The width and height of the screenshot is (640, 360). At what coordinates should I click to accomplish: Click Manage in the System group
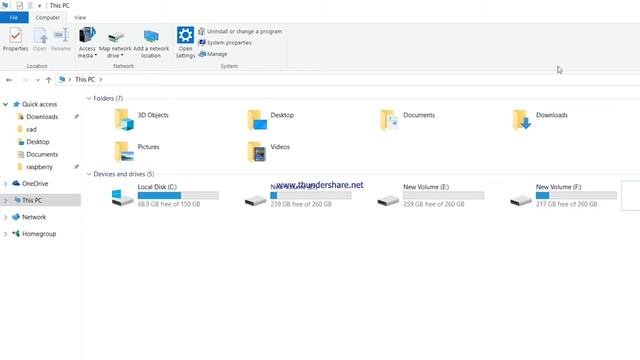click(213, 54)
